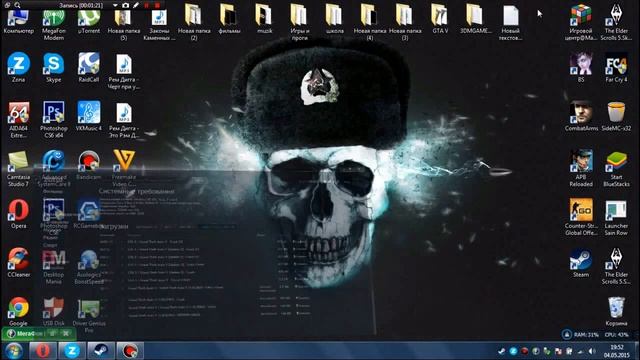Screen dimensions: 640x360
Task: Click the CPU: 43% usage gadget
Action: 617,335
